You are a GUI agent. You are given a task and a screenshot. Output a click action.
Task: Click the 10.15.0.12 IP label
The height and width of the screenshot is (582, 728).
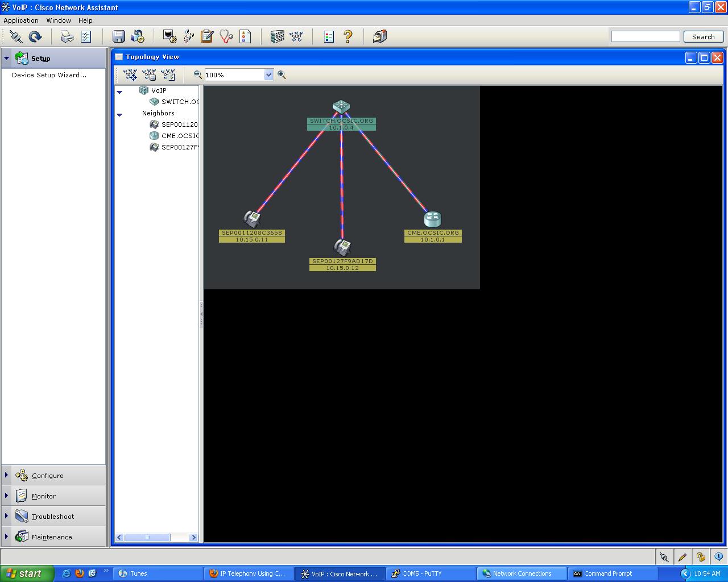point(342,268)
